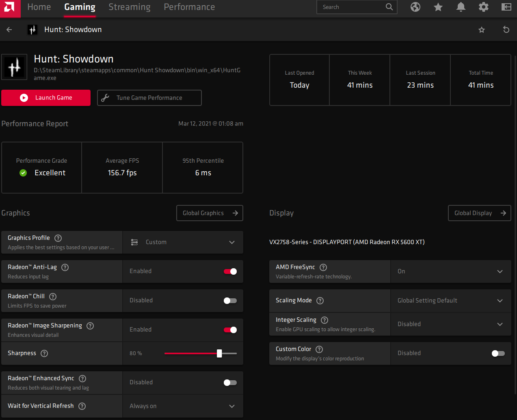Image resolution: width=517 pixels, height=420 pixels.
Task: Switch to the Performance tab
Action: coord(189,7)
